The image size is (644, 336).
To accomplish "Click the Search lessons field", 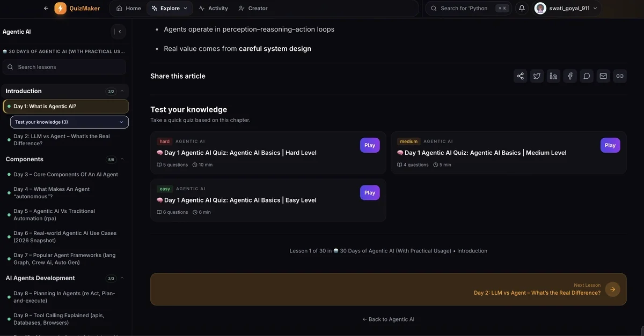I will [x=64, y=67].
